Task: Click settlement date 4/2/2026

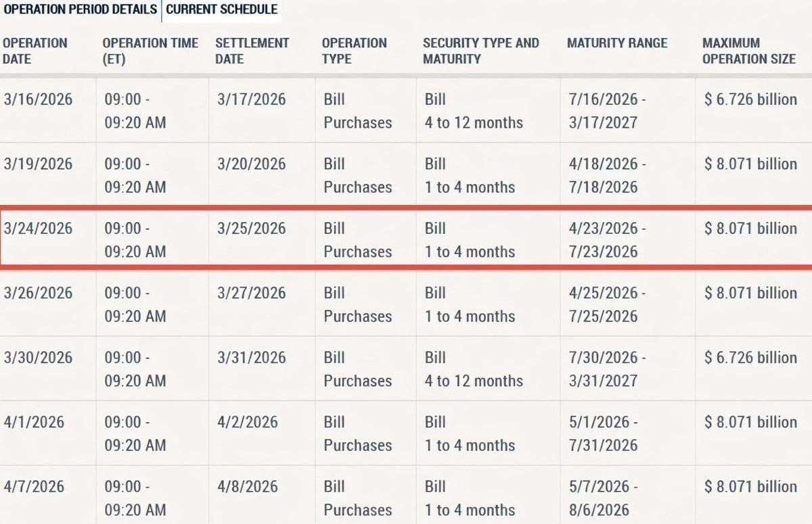Action: coord(248,423)
